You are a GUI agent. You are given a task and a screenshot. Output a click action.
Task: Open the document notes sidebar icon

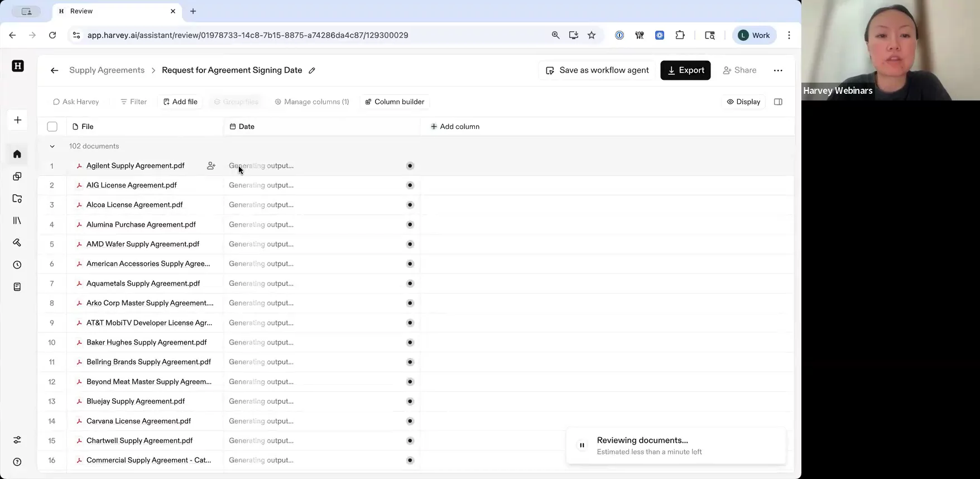(x=17, y=287)
